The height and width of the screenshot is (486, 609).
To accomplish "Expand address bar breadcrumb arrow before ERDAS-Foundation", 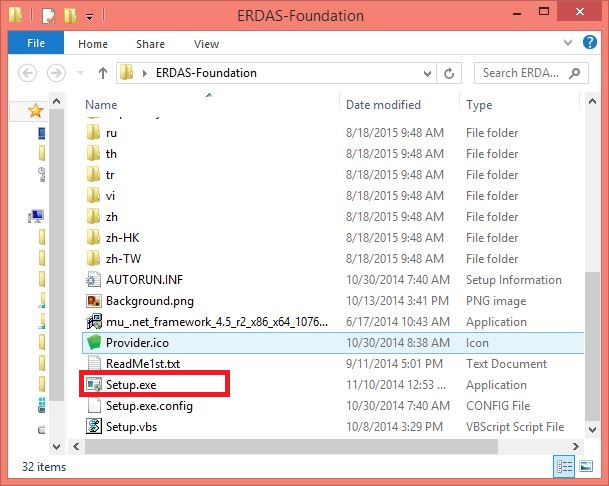I will 144,73.
